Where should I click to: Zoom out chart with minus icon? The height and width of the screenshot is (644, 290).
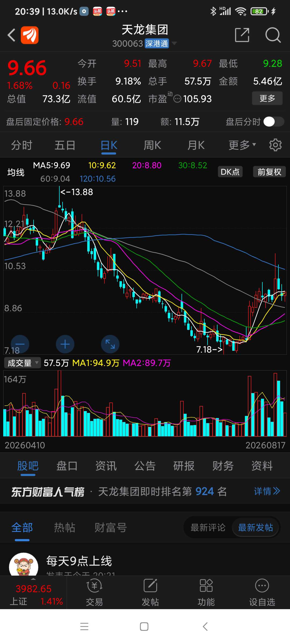(x=20, y=344)
